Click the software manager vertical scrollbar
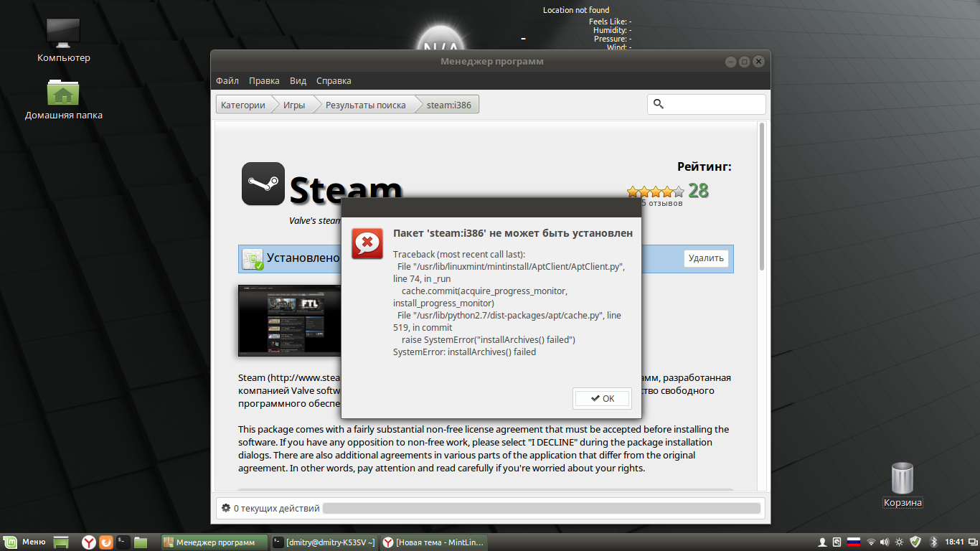Image resolution: width=980 pixels, height=551 pixels. [x=761, y=201]
